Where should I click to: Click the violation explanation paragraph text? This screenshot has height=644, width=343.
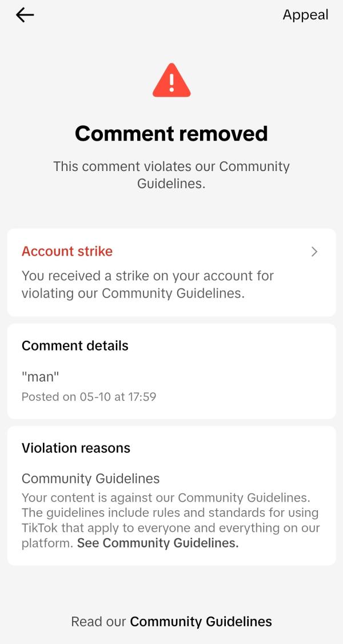click(x=170, y=512)
